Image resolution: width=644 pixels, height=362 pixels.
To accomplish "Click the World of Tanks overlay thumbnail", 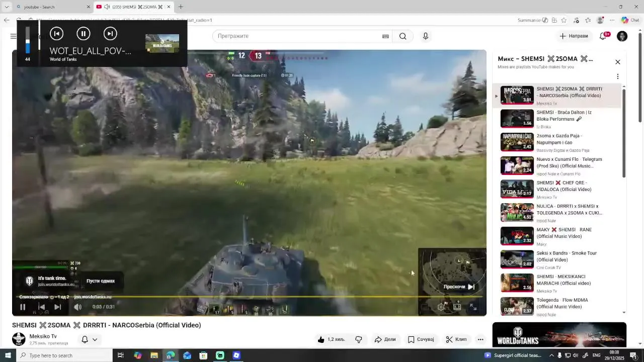I will (x=162, y=43).
